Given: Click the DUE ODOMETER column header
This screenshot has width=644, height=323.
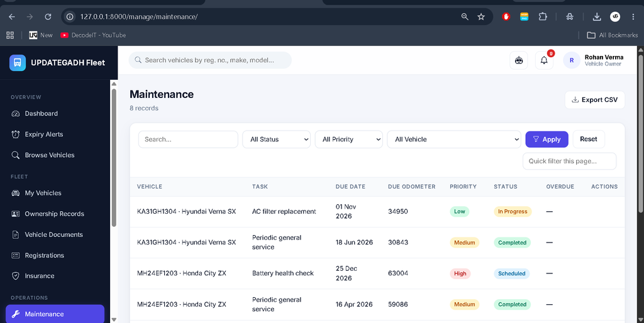Looking at the screenshot, I should [x=411, y=187].
